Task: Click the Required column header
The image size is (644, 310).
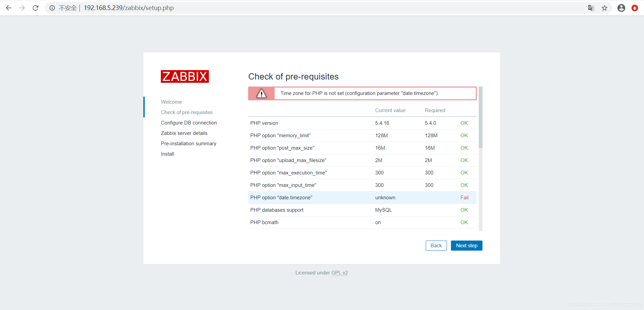Action: [435, 110]
